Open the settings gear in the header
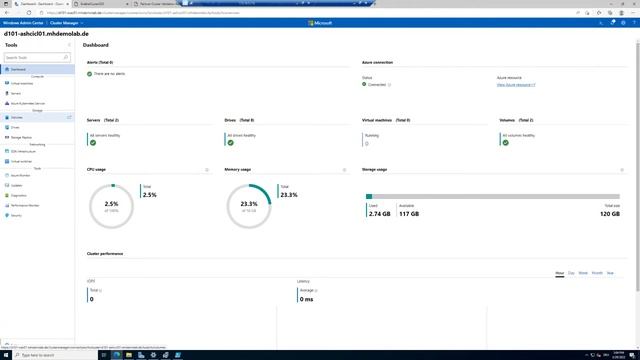This screenshot has height=360, width=640. (623, 23)
